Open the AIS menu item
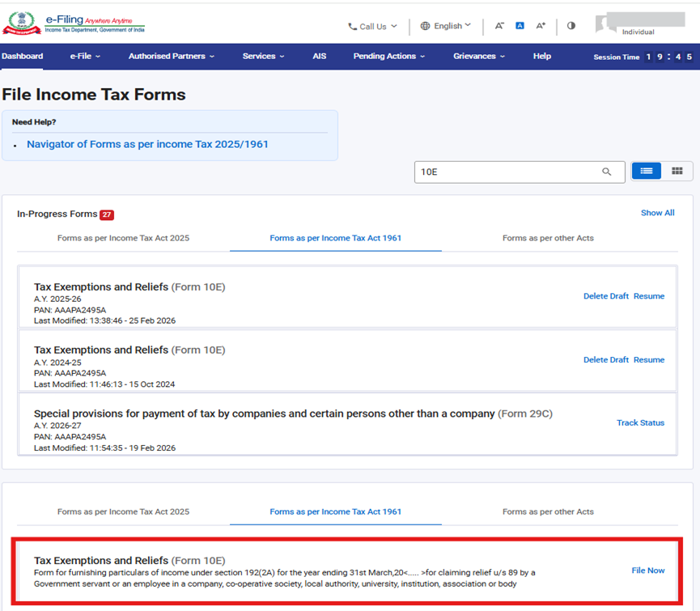 (x=319, y=57)
